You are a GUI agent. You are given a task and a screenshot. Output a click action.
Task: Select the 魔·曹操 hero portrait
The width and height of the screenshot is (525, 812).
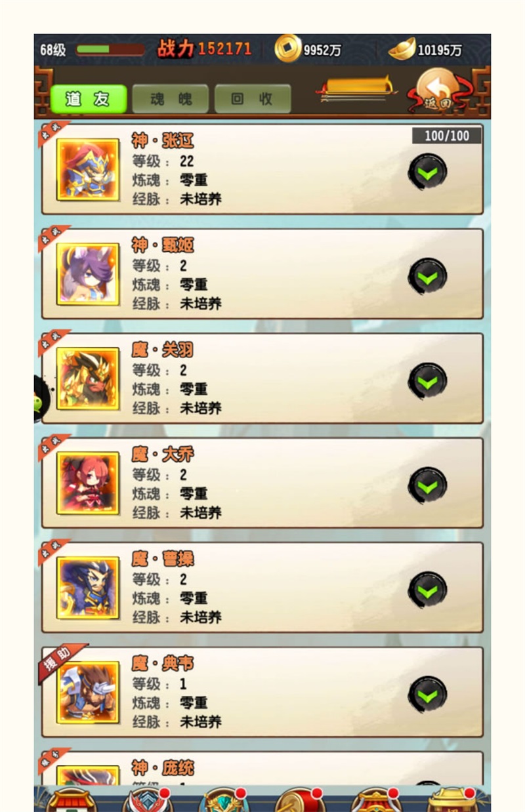[88, 588]
